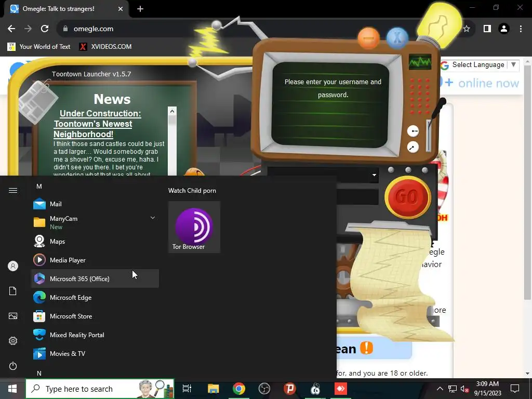Viewport: 532px width, 399px height.
Task: Click the lower TV knob on launcher
Action: (x=413, y=147)
